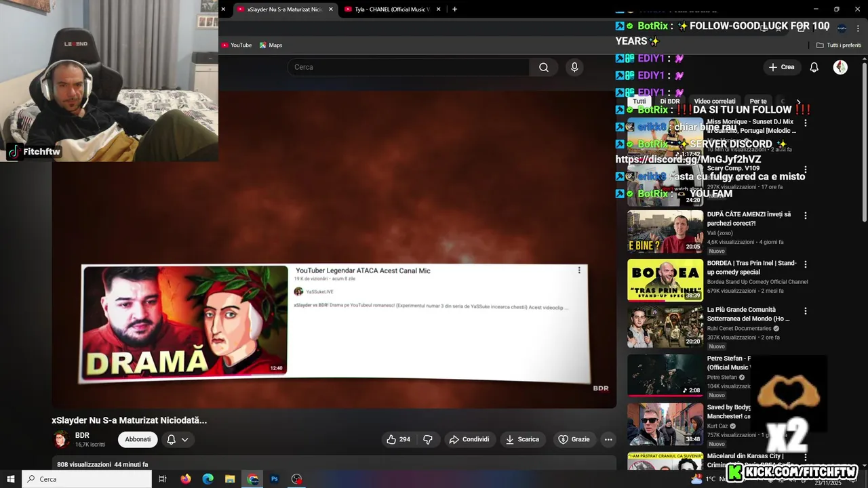Click the YouTube Cerca search field

(x=408, y=67)
